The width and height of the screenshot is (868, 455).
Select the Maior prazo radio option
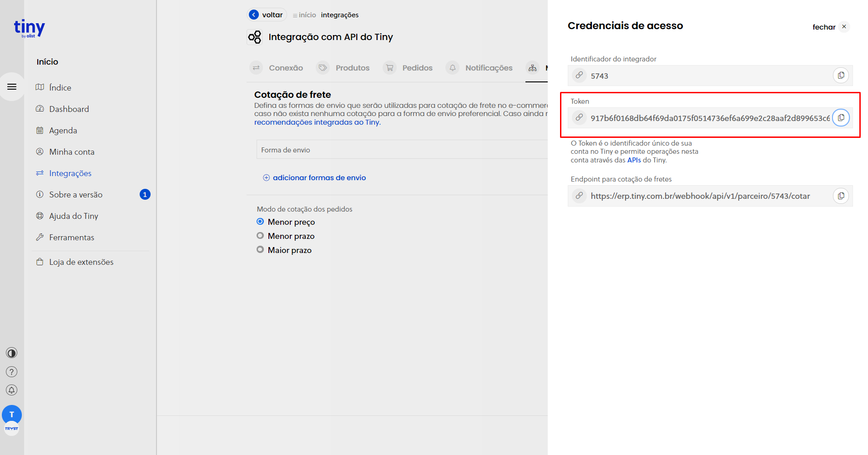[x=260, y=250]
